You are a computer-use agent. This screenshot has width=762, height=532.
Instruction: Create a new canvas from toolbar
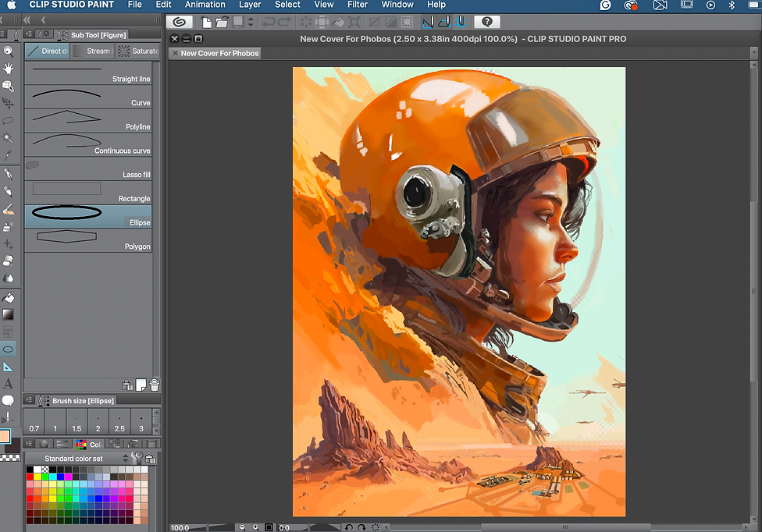(207, 23)
